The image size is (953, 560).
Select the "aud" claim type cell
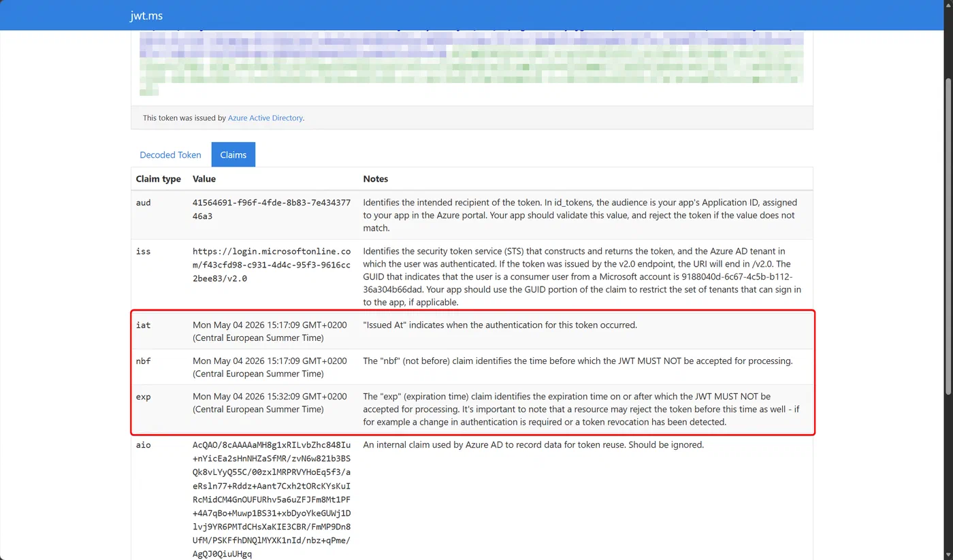(144, 203)
